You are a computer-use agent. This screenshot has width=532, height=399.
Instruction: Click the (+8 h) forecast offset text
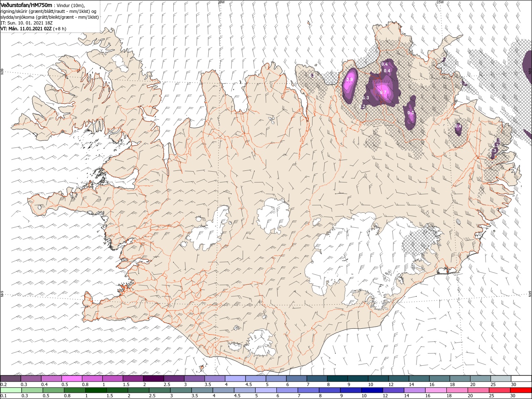(60, 29)
